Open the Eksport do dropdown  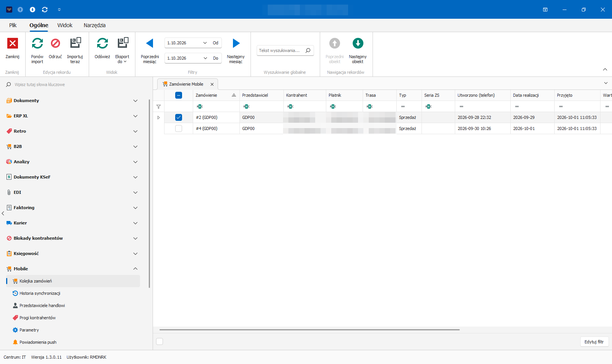pos(122,50)
